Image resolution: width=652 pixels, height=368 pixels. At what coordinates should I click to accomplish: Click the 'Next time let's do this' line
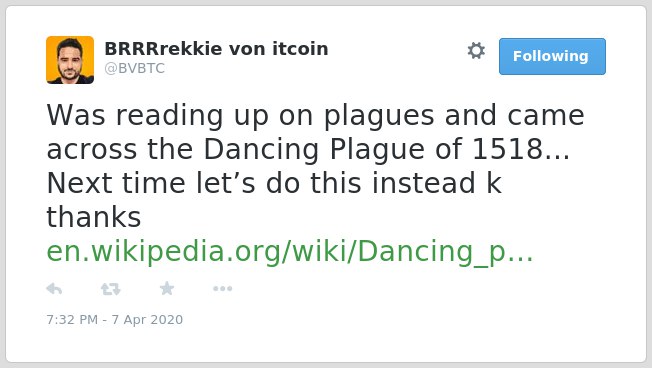pyautogui.click(x=274, y=183)
